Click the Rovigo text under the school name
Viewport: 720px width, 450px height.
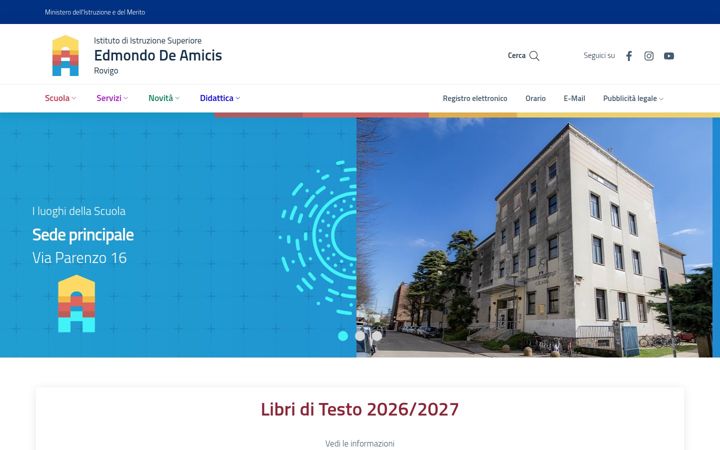(106, 71)
